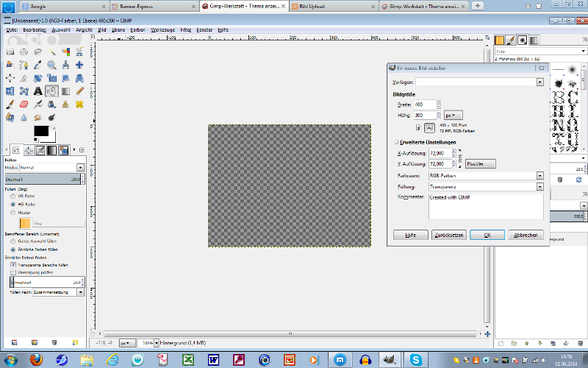Image resolution: width=588 pixels, height=368 pixels.
Task: Enable the Vereinigung prüfen checkbox
Action: click(x=13, y=272)
